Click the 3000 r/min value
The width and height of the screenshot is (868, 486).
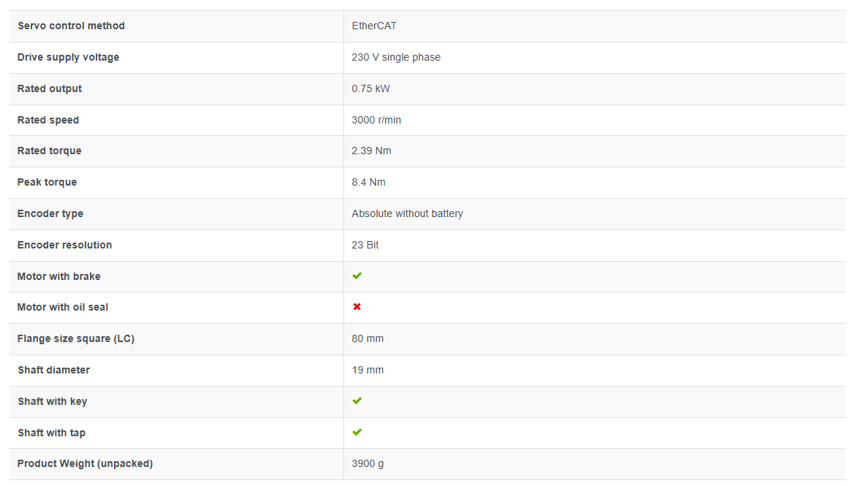(x=376, y=120)
